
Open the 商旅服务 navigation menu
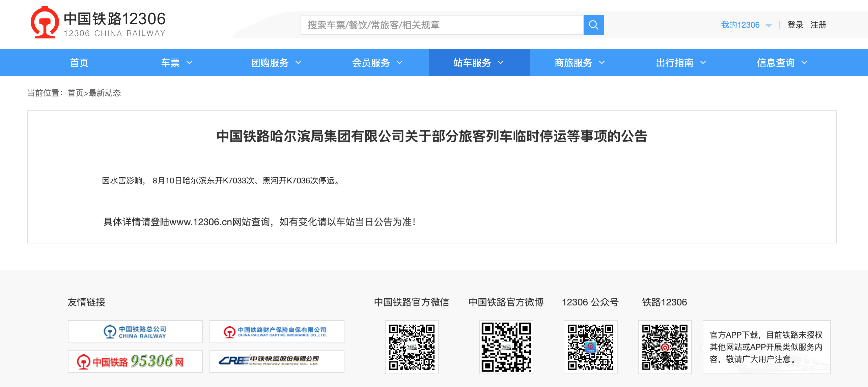(x=573, y=63)
